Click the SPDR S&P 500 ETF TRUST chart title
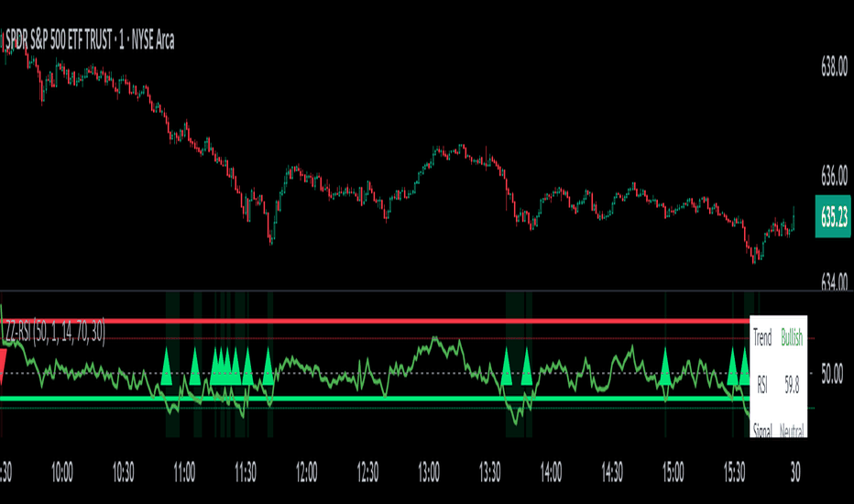Screen dimensions: 854x504 [x=90, y=40]
